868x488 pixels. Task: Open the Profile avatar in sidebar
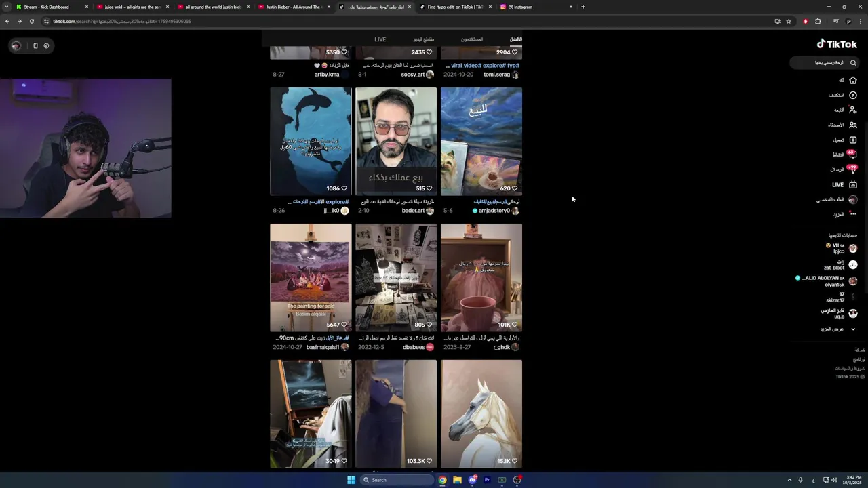(853, 199)
